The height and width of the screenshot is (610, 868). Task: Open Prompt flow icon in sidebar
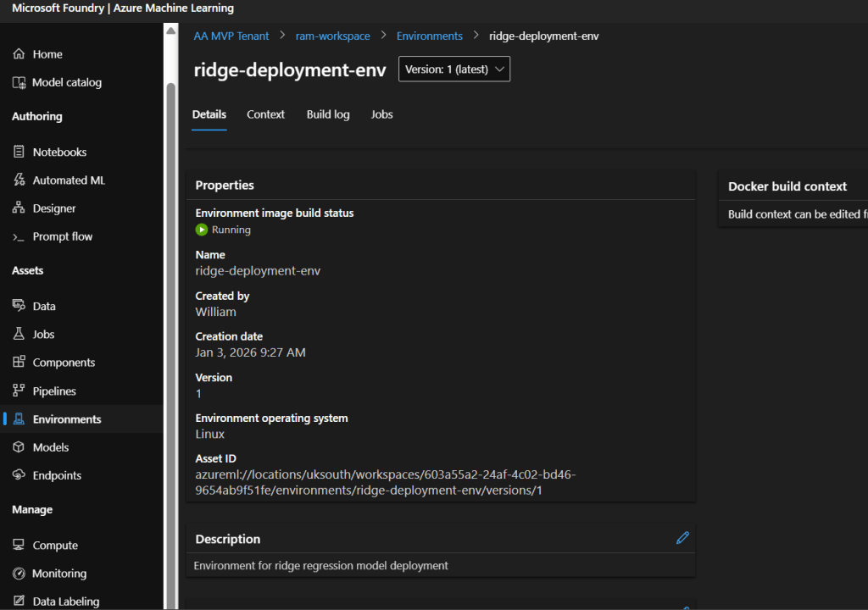pos(19,237)
